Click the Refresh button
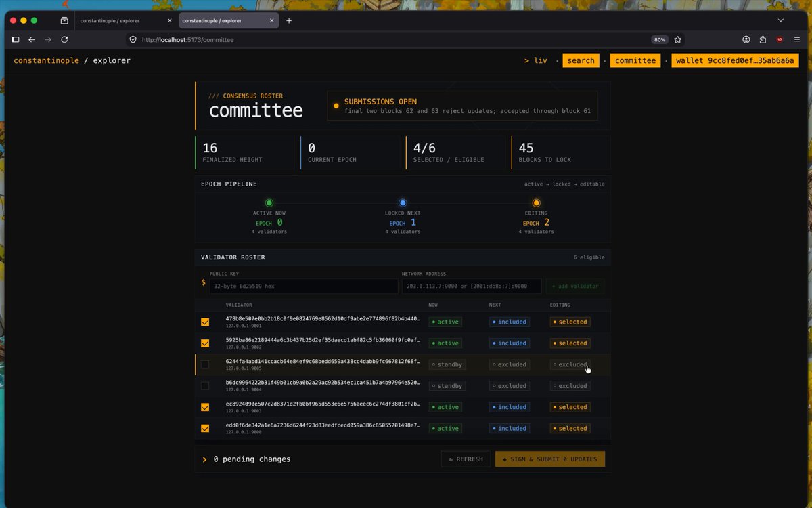Screen dimensions: 812x508 pos(466,459)
